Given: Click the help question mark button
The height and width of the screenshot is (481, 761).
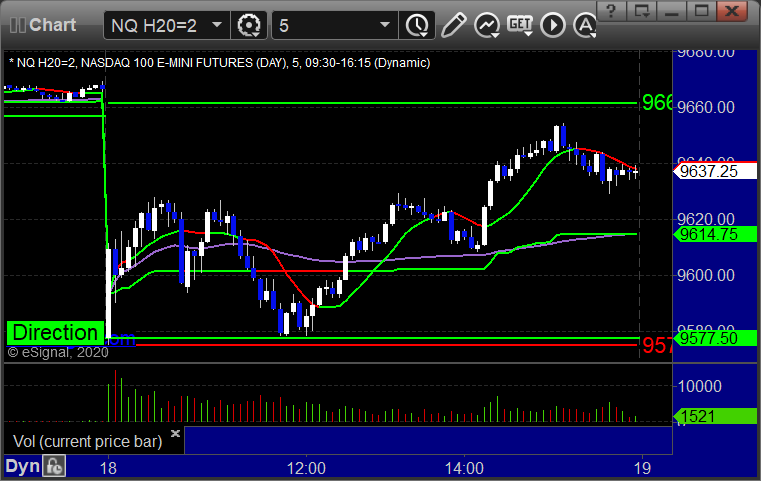Looking at the screenshot, I should click(x=611, y=11).
